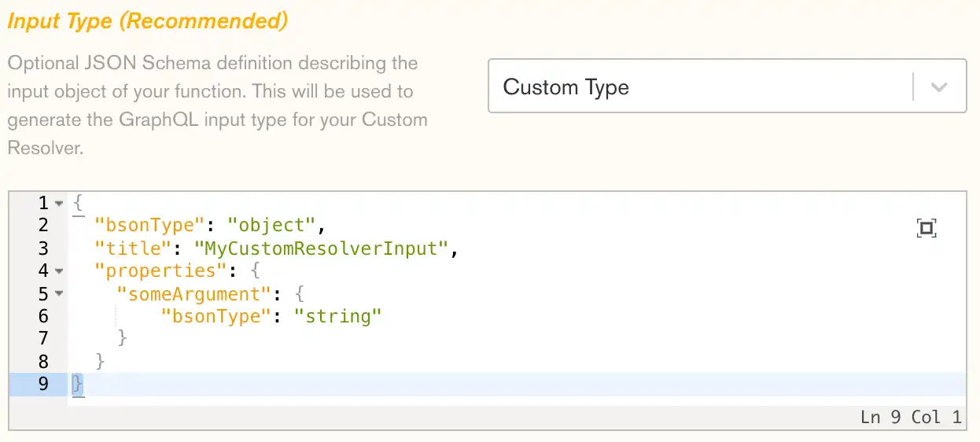Fold the "properties" block at line 4
980x442 pixels.
click(59, 271)
